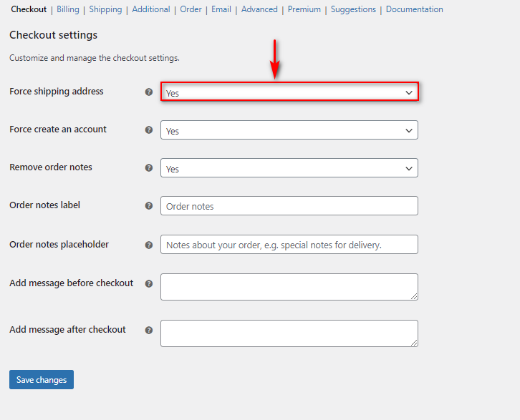Open the Force shipping address dropdown
The image size is (520, 420).
(x=289, y=92)
